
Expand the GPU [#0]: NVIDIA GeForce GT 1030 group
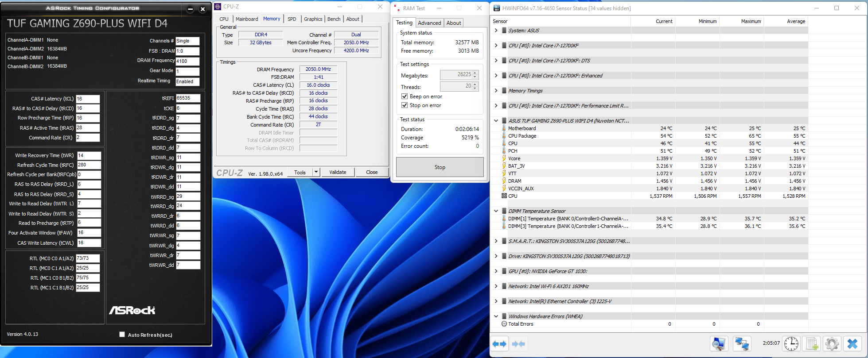tap(496, 271)
